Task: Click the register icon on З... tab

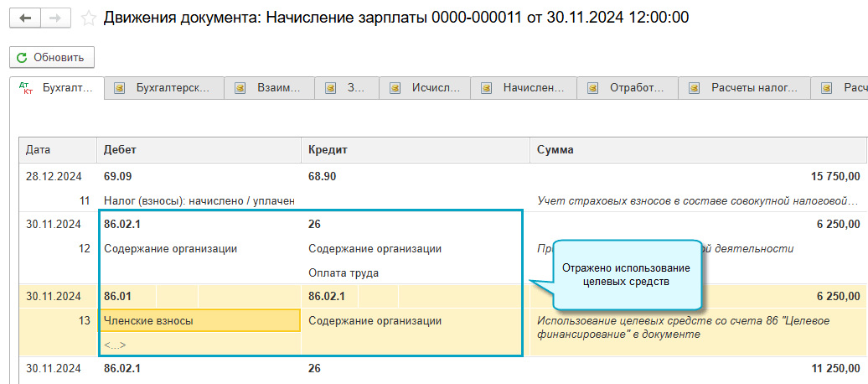Action: point(330,87)
